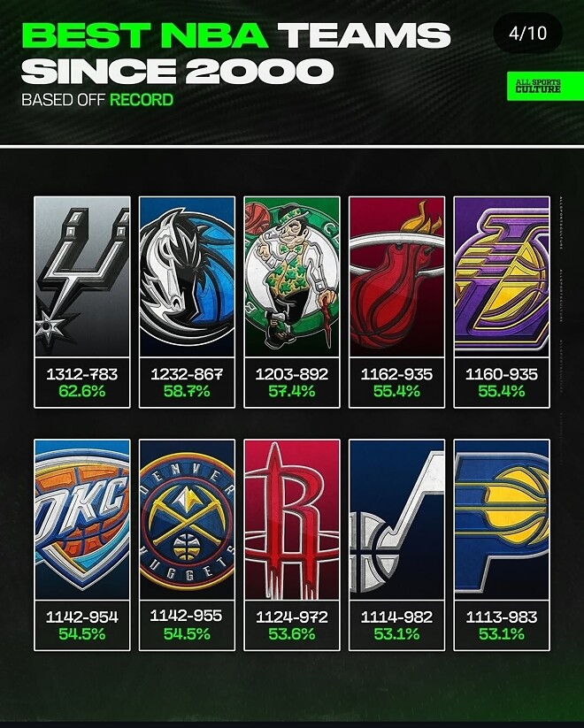Click the 1203-892 record text
Image resolution: width=584 pixels, height=728 pixels.
292,374
